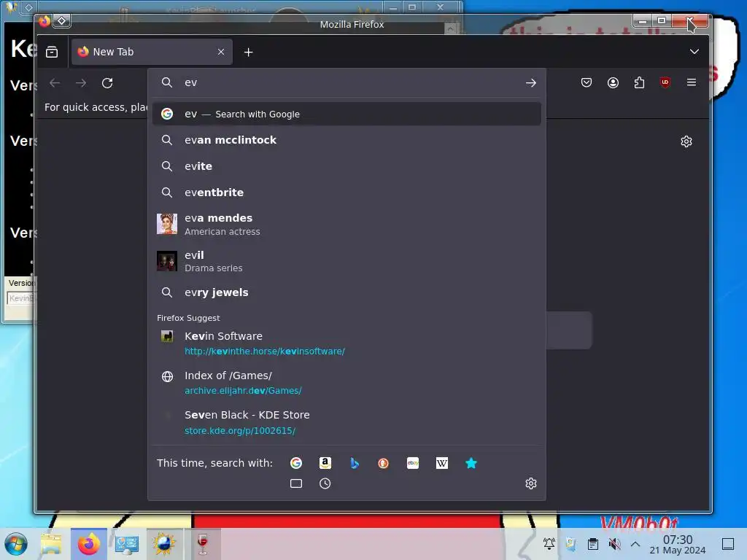The height and width of the screenshot is (560, 747).
Task: Select the 'evry jewels' suggestion
Action: (x=347, y=292)
